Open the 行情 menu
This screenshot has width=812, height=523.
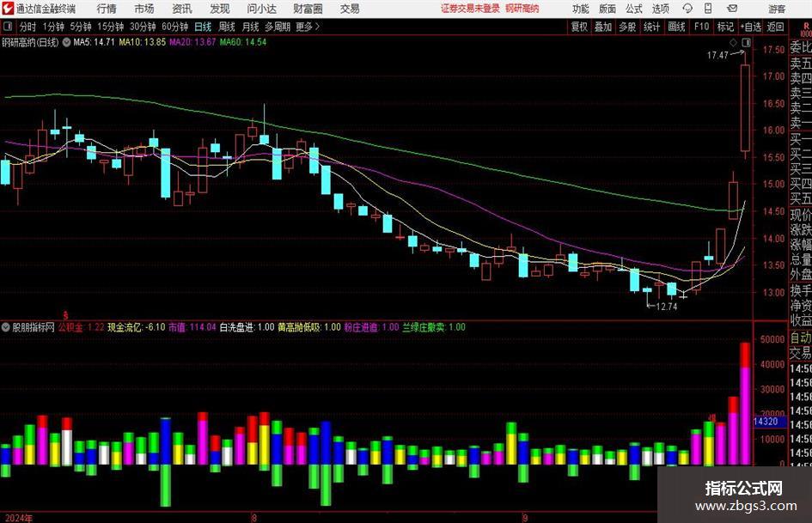pos(107,9)
